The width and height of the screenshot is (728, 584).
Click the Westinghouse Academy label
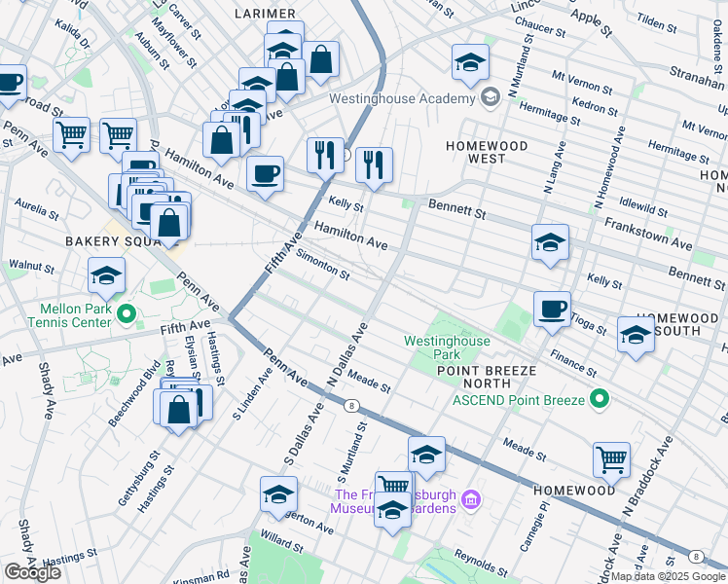pos(403,98)
